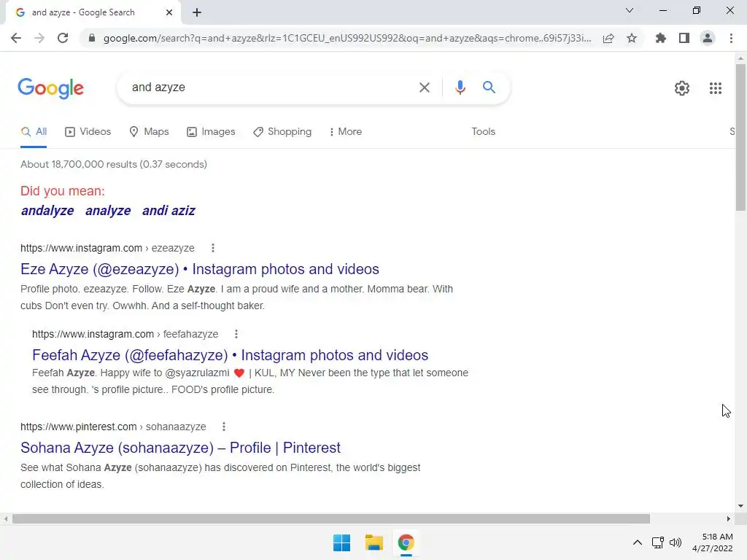Click the URL 'https://www.pinterest.com › sohanaazyze'

tap(113, 427)
